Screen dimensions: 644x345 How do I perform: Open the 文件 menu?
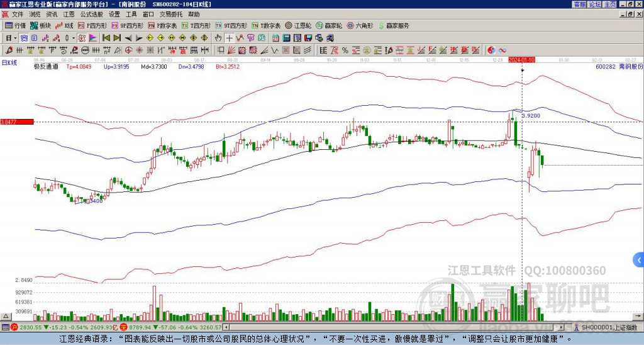click(17, 14)
